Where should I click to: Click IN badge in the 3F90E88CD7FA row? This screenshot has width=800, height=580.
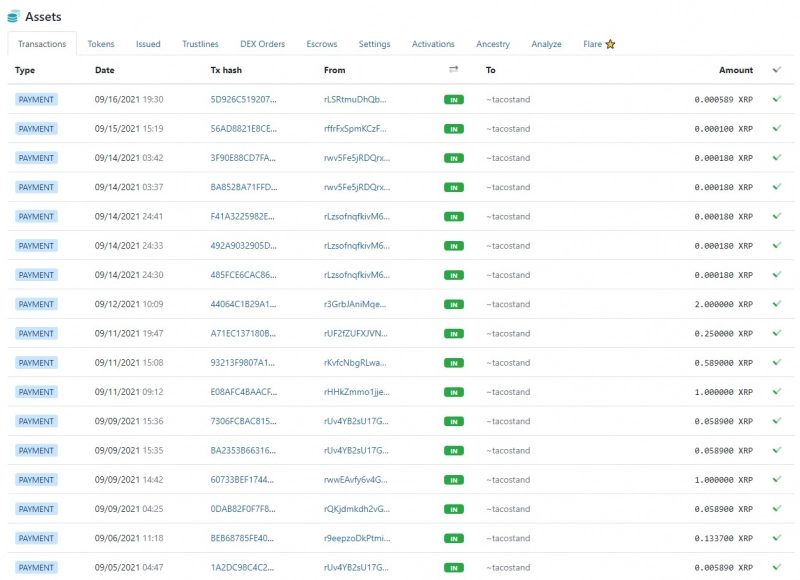coord(454,159)
